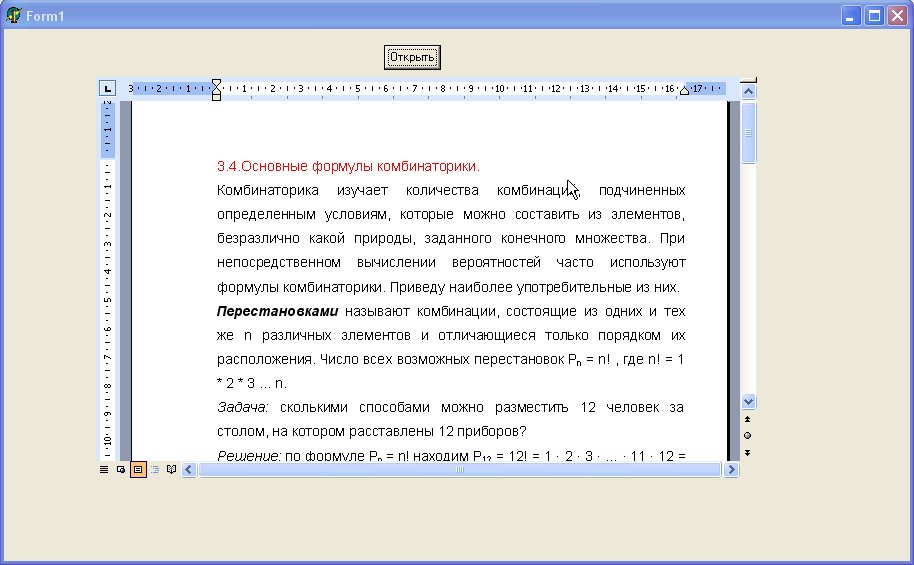This screenshot has height=565, width=914.
Task: Switch to Normal view icon
Action: [x=104, y=469]
